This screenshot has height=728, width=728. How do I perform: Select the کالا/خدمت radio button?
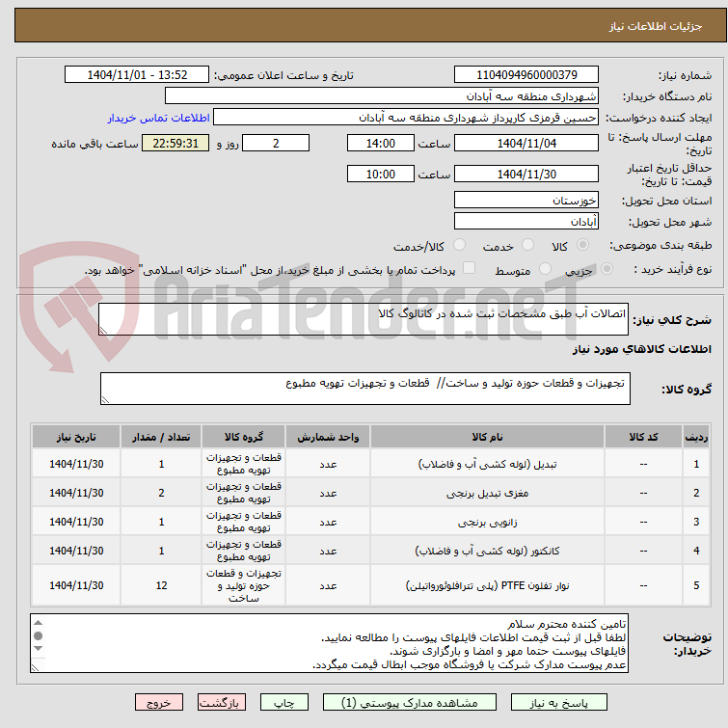[459, 245]
